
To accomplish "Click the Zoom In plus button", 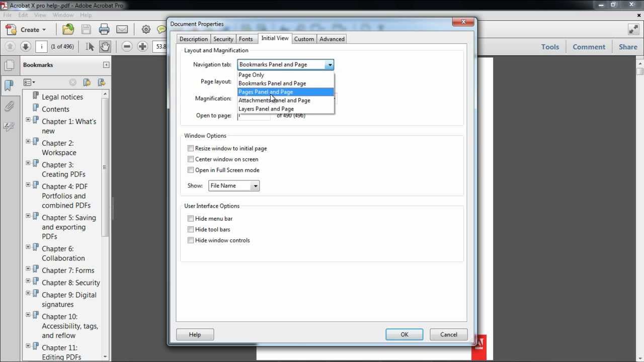I will 143,47.
